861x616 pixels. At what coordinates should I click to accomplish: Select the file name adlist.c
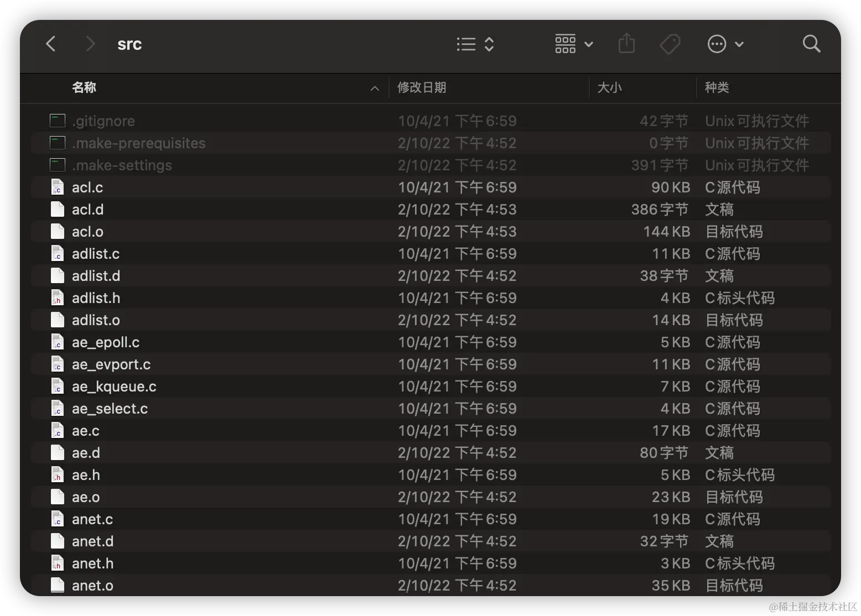(96, 254)
